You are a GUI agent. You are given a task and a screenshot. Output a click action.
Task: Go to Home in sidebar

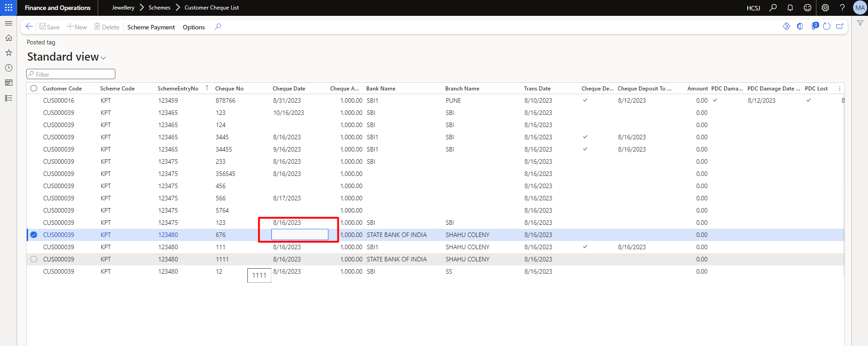pos(9,38)
